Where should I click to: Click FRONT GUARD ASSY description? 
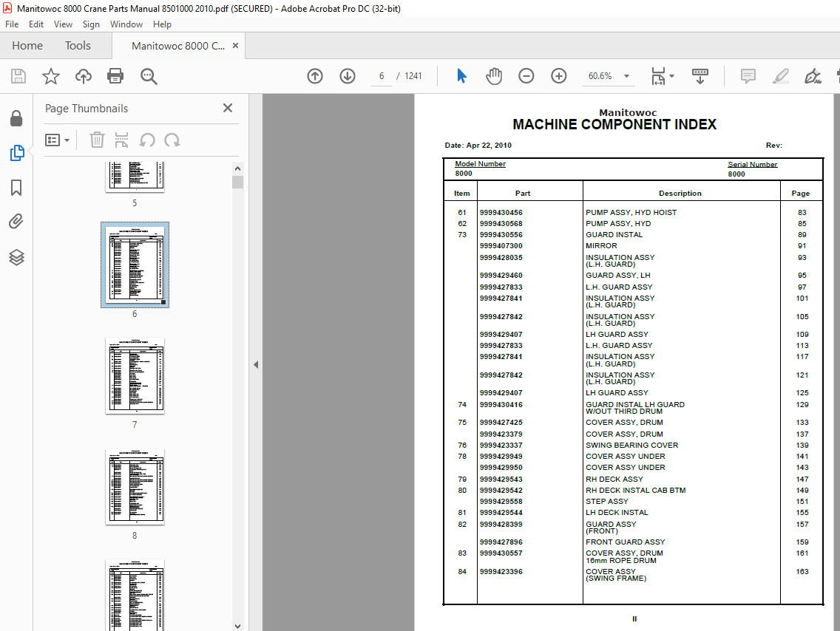click(x=625, y=542)
